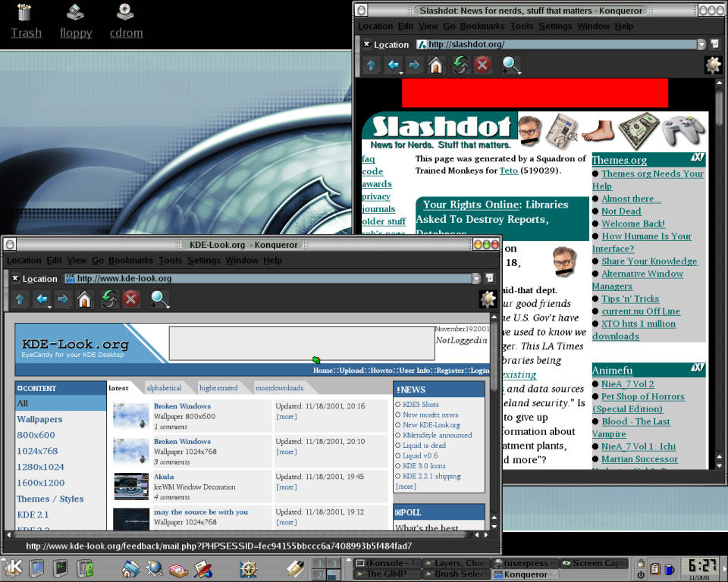Open the Wallpapers category on KDE-Look
728x582 pixels.
[39, 419]
